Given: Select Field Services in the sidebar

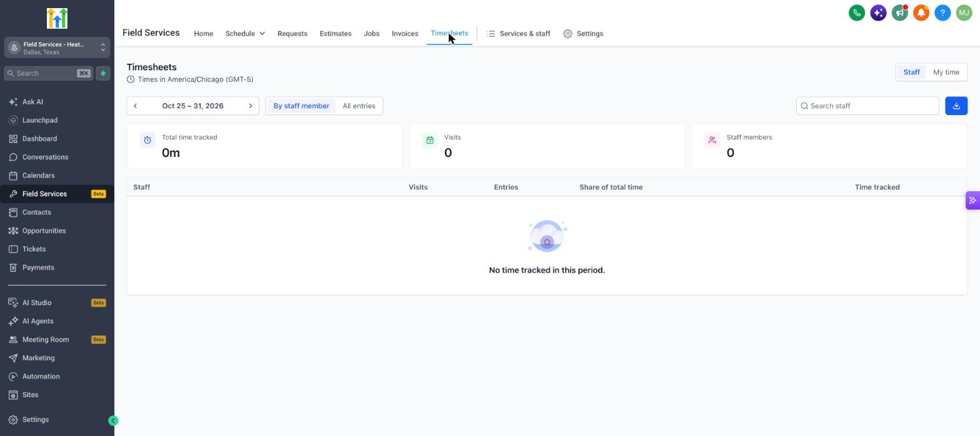Looking at the screenshot, I should pos(57,194).
